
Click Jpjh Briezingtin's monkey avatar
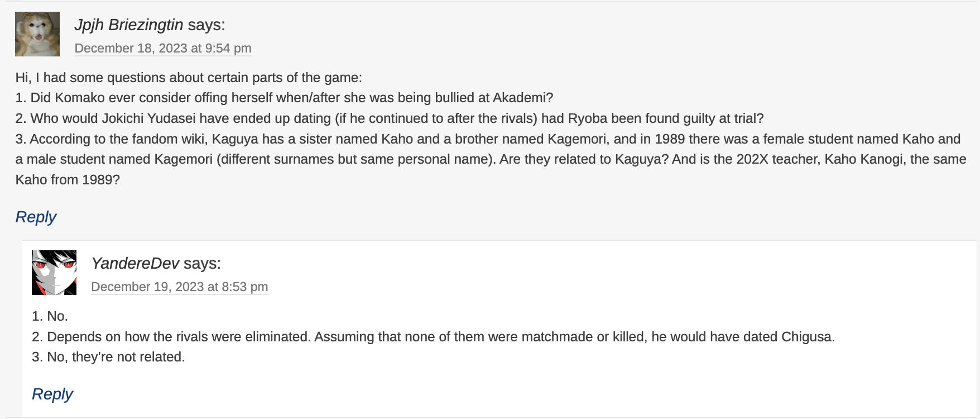tap(37, 34)
